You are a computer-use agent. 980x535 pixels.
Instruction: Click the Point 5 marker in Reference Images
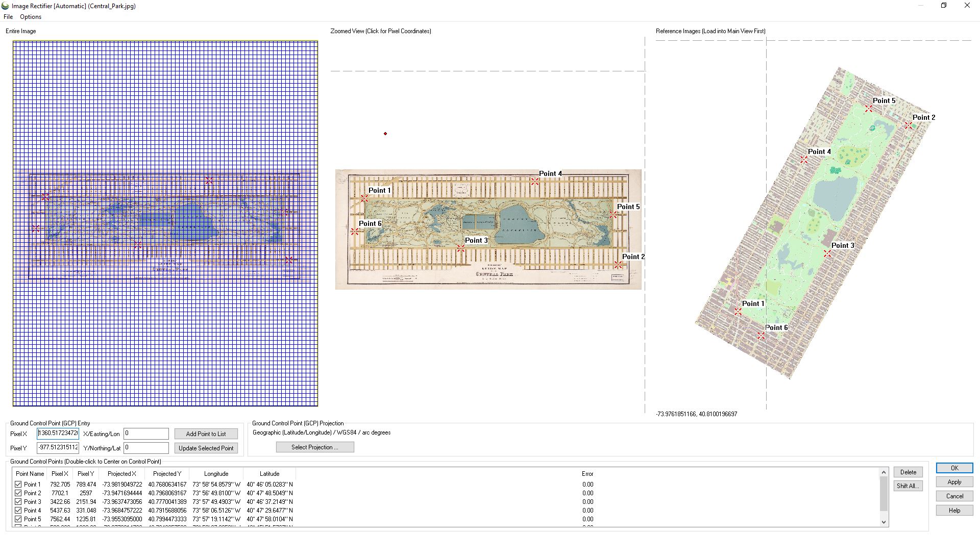(x=868, y=109)
